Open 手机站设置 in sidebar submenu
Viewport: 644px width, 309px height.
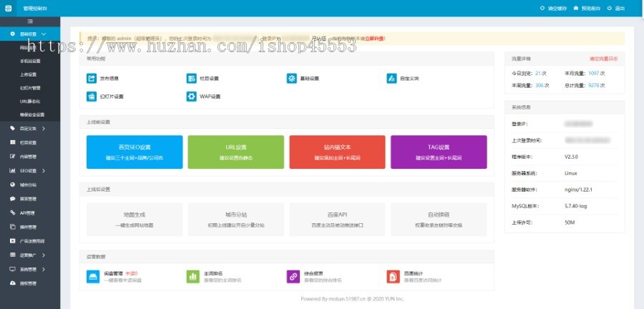(x=30, y=61)
